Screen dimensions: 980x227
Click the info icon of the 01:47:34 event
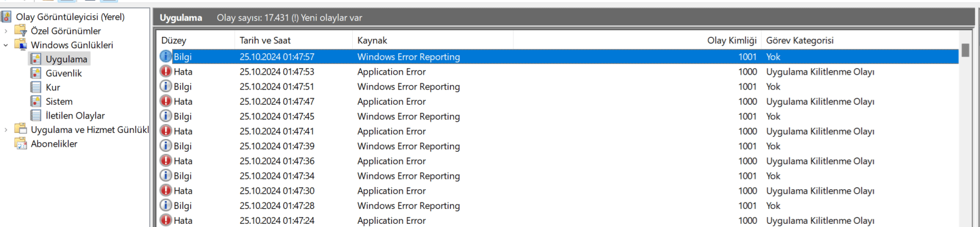coord(166,176)
